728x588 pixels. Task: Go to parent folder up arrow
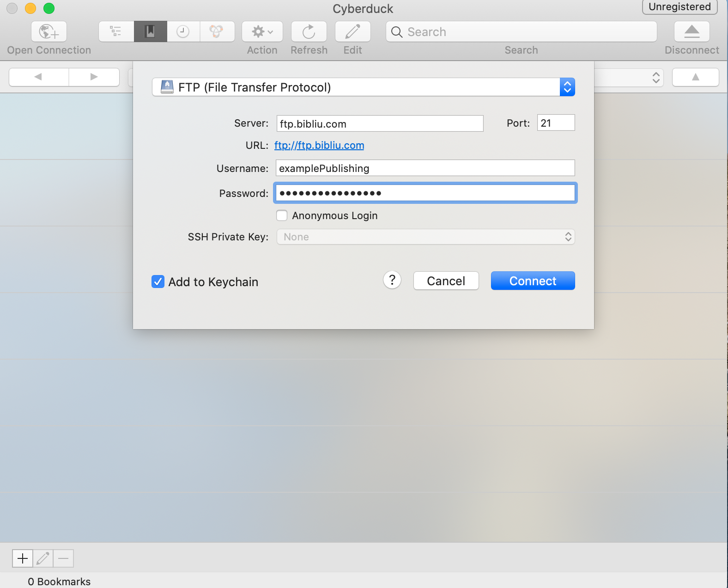[x=695, y=77]
